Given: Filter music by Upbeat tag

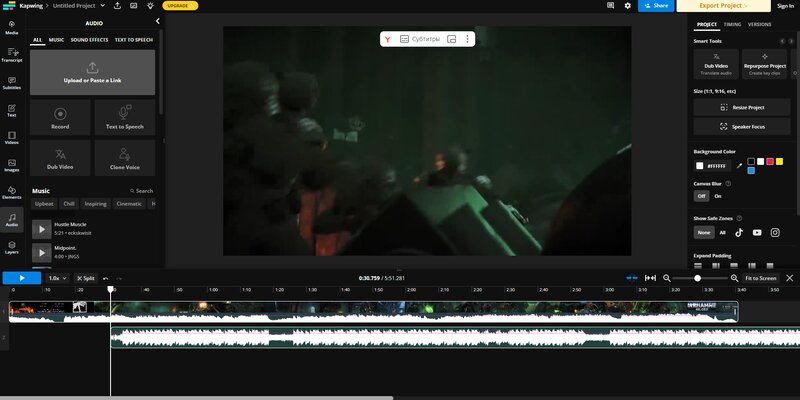Looking at the screenshot, I should [44, 204].
